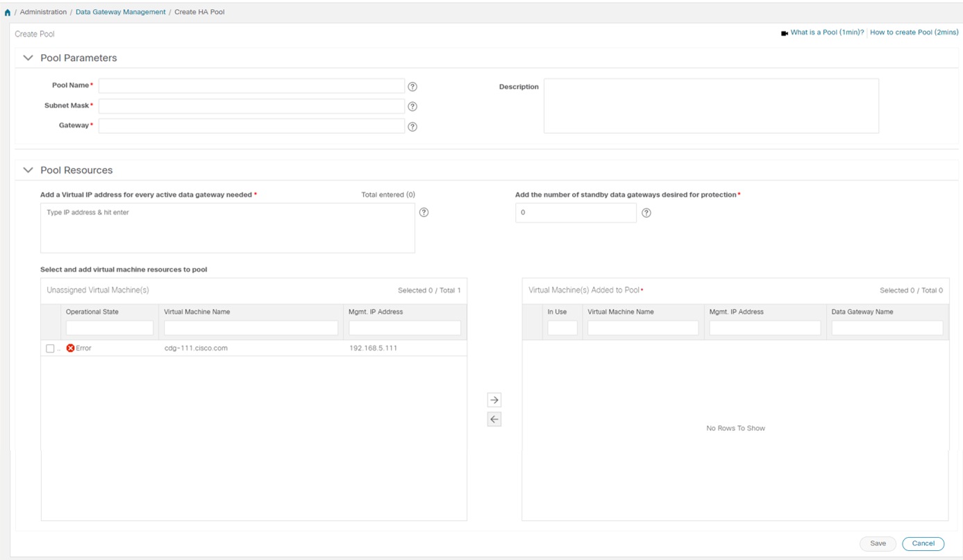The width and height of the screenshot is (963, 560).
Task: Open help for Virtual IP address box
Action: [424, 212]
